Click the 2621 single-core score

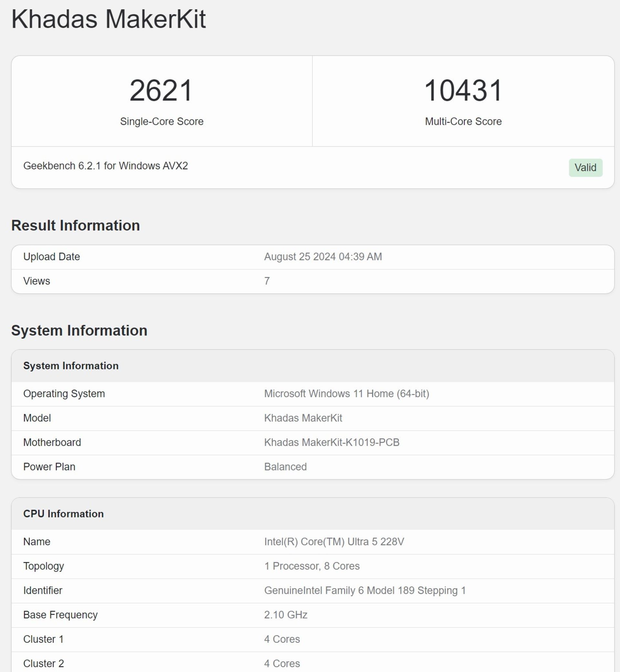pos(161,91)
